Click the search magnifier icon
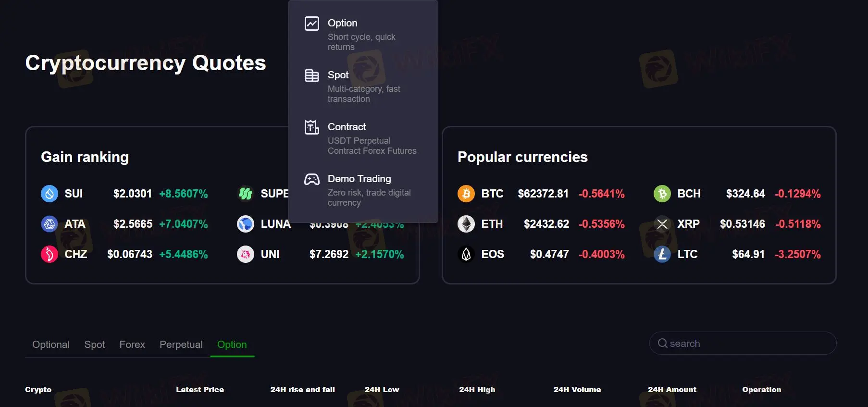This screenshot has width=868, height=407. 663,343
